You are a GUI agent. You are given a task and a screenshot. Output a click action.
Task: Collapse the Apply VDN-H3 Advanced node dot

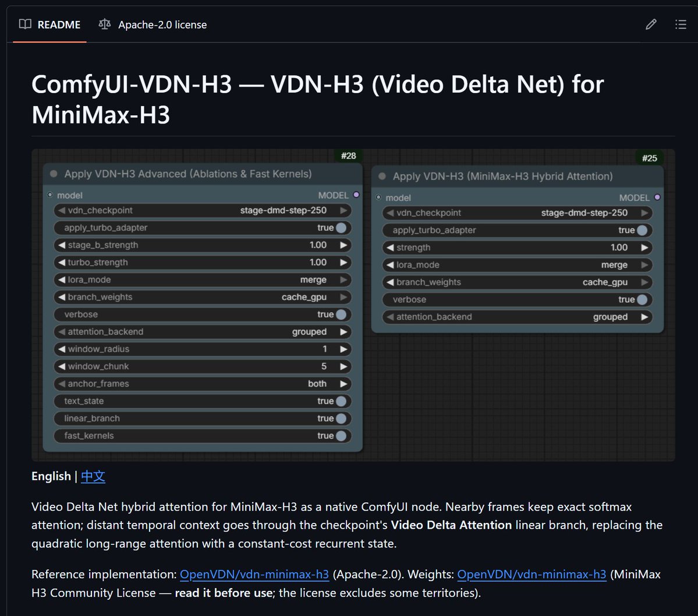click(x=54, y=174)
